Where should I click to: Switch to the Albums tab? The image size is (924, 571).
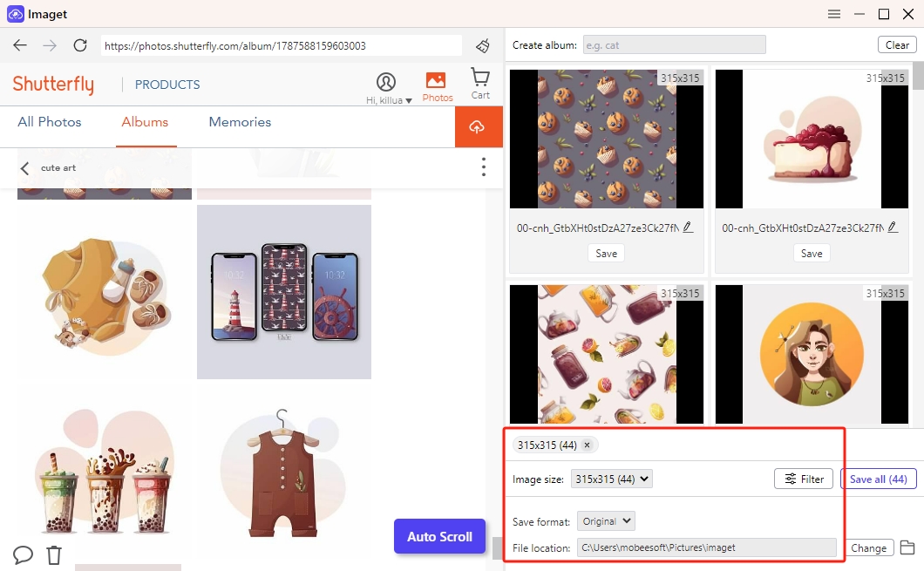click(145, 122)
